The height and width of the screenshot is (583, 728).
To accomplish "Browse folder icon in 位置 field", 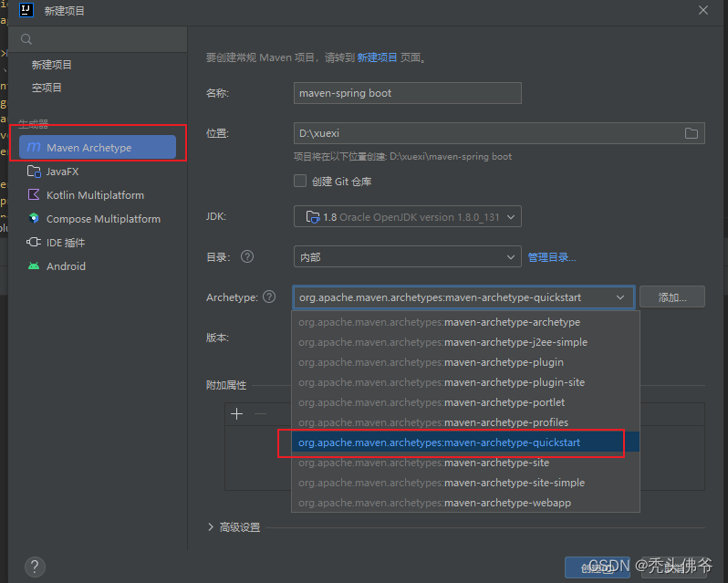I will [691, 134].
